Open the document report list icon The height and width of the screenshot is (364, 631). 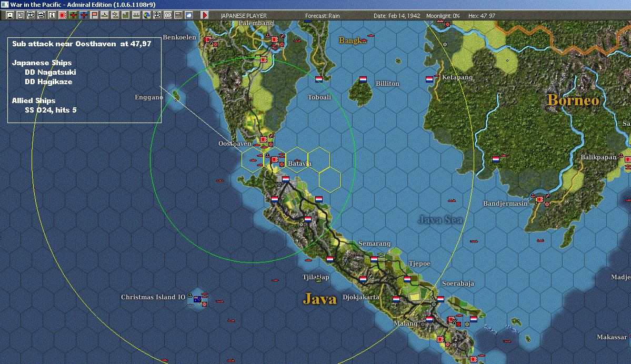21,15
